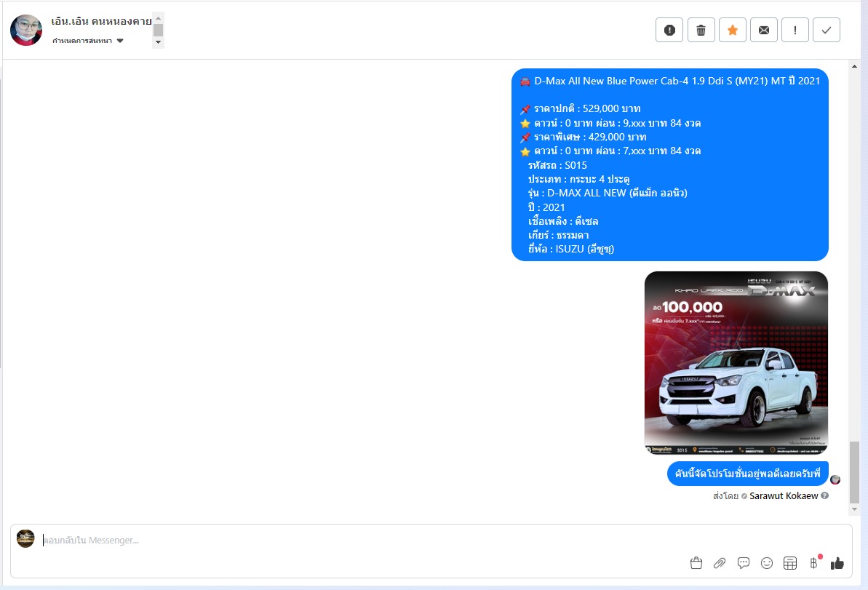Click sender name Sarawut Kokaew
Viewport: 868px width, 590px height.
point(784,496)
